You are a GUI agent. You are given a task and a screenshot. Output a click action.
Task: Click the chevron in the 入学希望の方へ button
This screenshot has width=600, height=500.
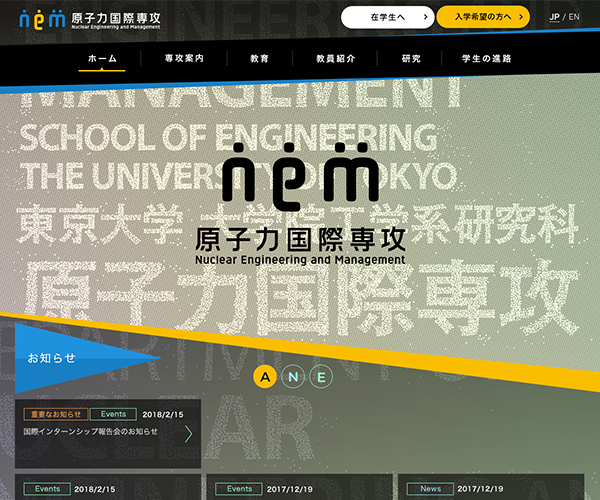[521, 17]
